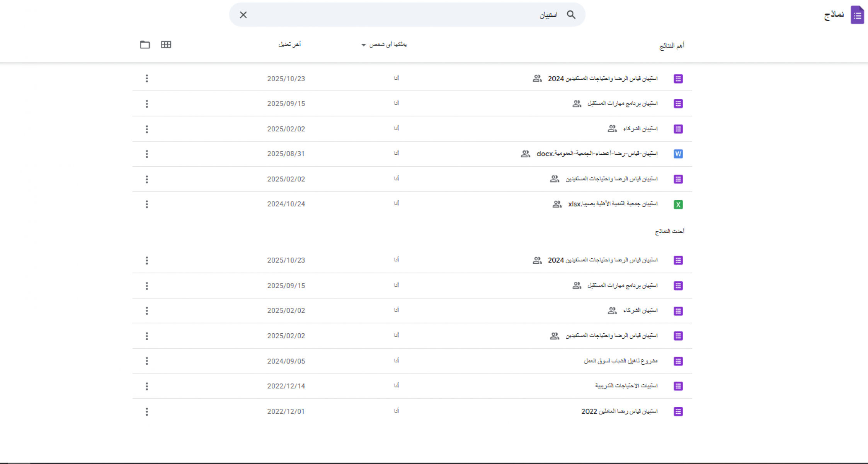Viewport: 868px width, 464px height.
Task: Clear the search with the X icon
Action: point(243,15)
